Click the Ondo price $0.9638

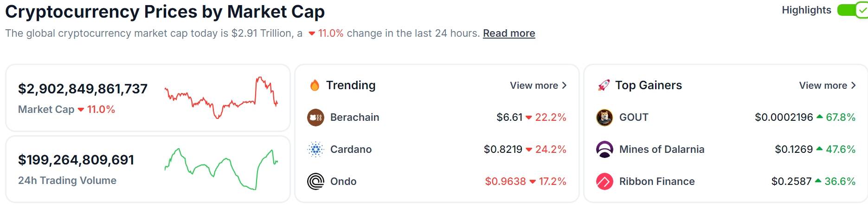pyautogui.click(x=505, y=182)
